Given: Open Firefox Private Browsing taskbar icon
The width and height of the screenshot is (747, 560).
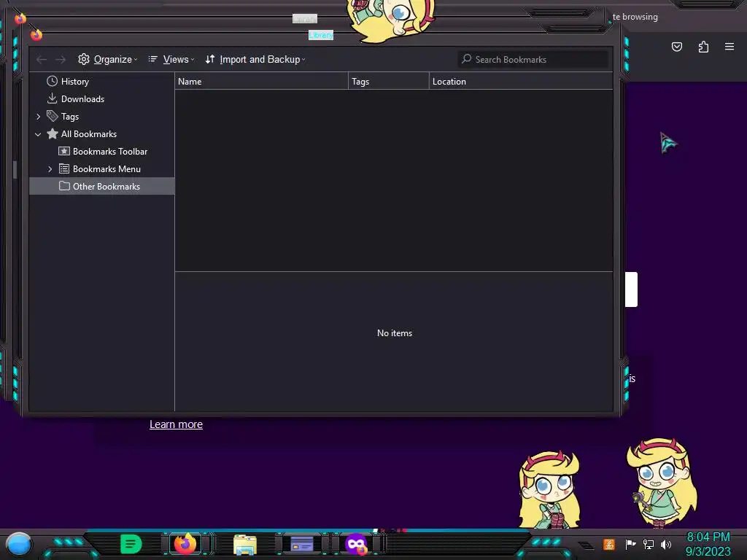Looking at the screenshot, I should tap(356, 544).
